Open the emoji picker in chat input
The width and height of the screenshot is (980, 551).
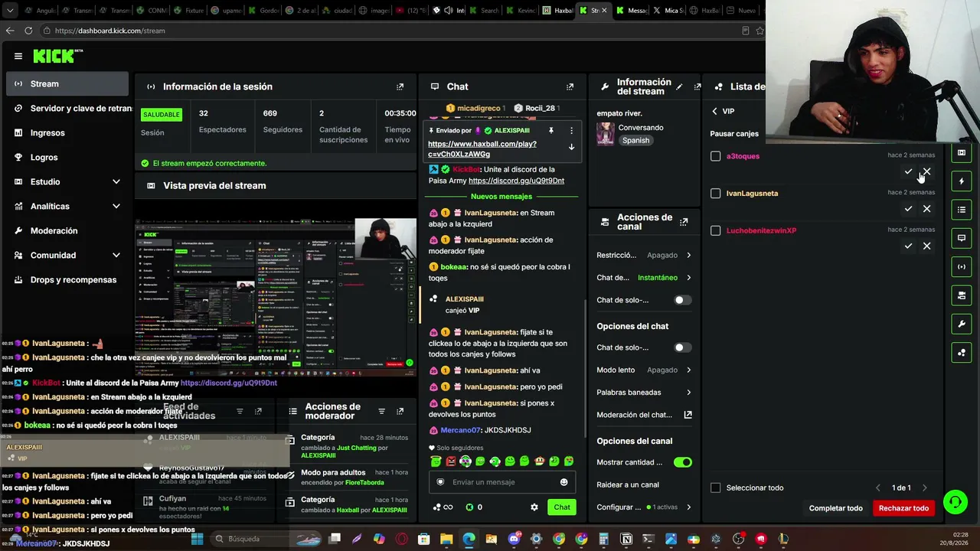pos(564,482)
